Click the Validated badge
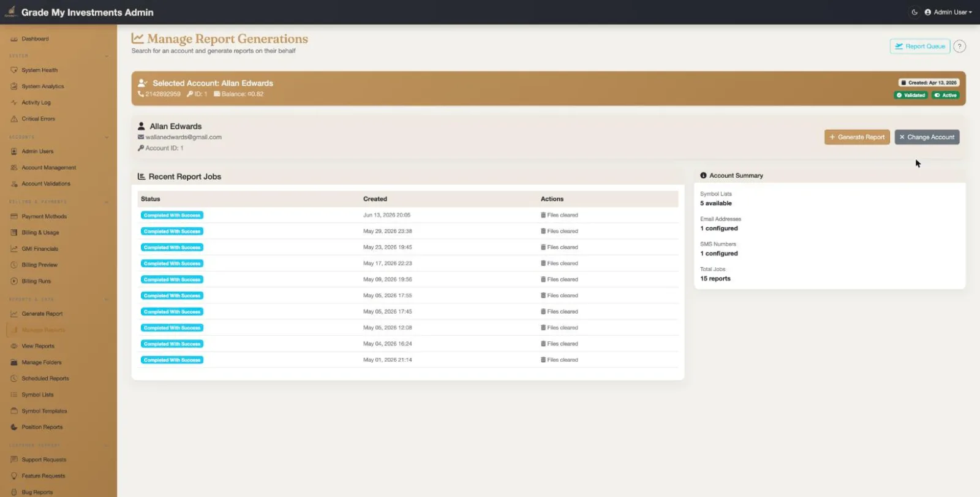Viewport: 980px width, 497px height. [x=911, y=95]
